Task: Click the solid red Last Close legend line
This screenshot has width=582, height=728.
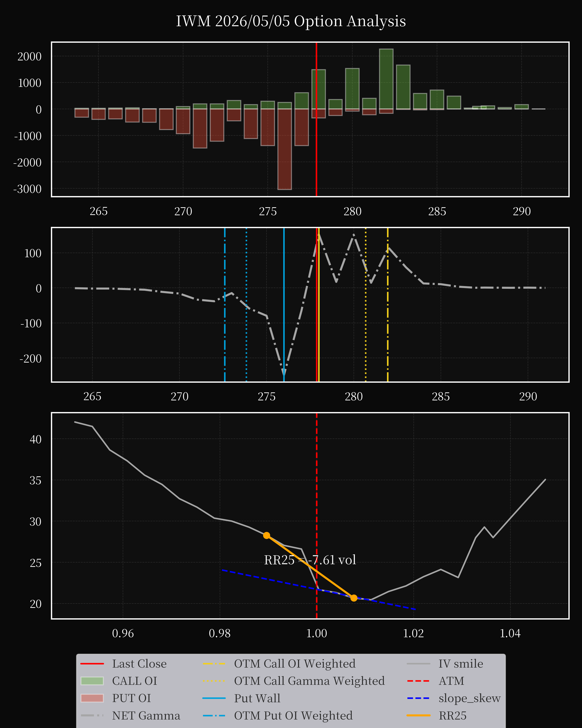Action: 92,664
